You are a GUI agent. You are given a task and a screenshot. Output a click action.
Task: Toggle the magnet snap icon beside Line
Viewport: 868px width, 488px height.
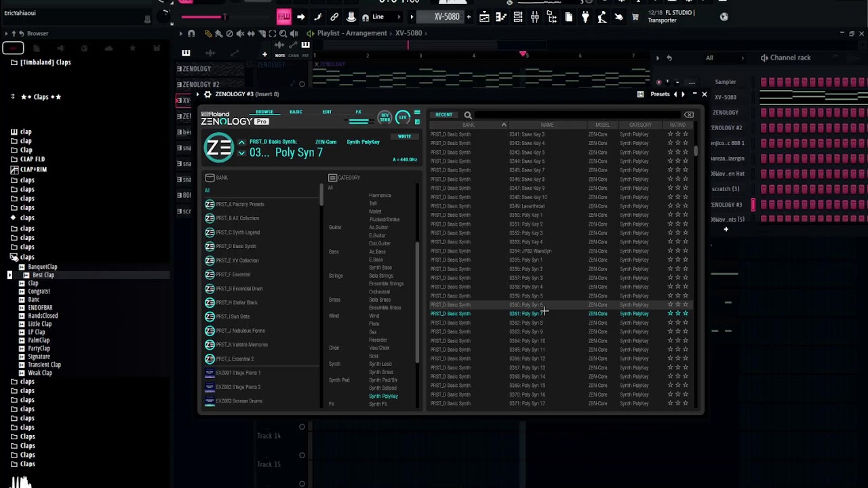(x=366, y=18)
